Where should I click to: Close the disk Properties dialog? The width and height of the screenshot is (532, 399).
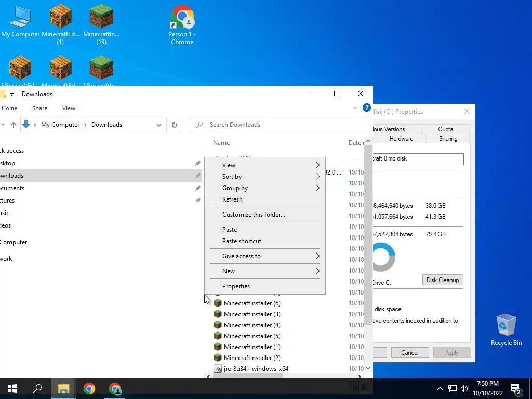[x=467, y=111]
